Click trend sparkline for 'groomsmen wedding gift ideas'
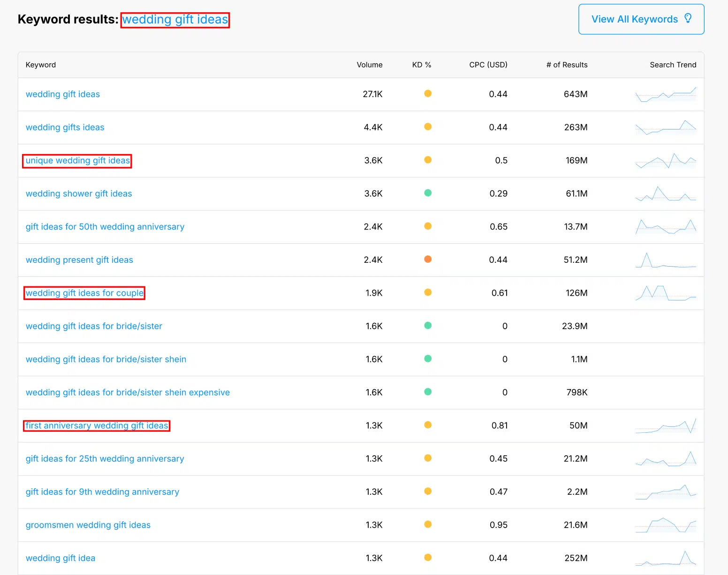The image size is (728, 575). click(666, 525)
